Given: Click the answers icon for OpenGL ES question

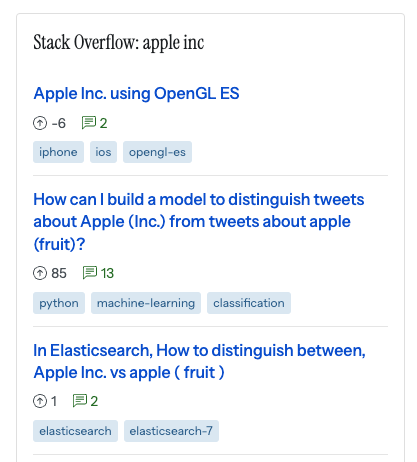Looking at the screenshot, I should click(x=89, y=123).
